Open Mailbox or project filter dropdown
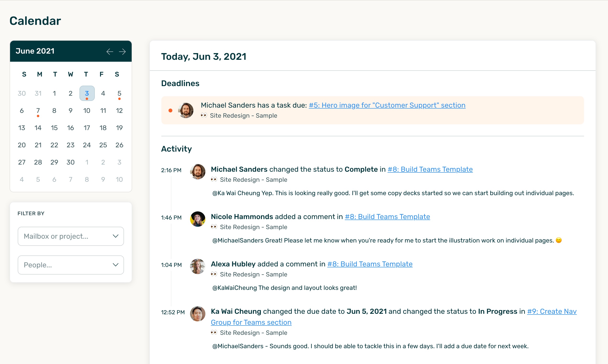Screen dimensions: 608x364 pyautogui.click(x=71, y=236)
